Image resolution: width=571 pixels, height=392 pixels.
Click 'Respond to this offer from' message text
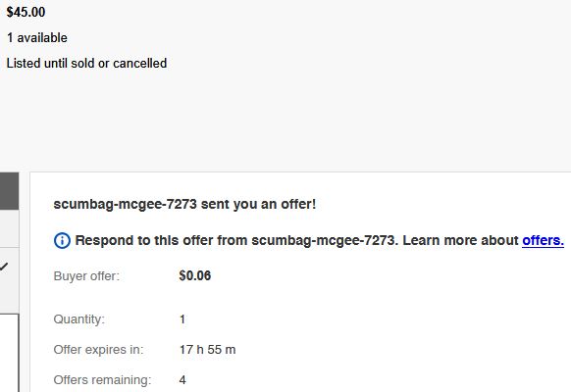(162, 241)
